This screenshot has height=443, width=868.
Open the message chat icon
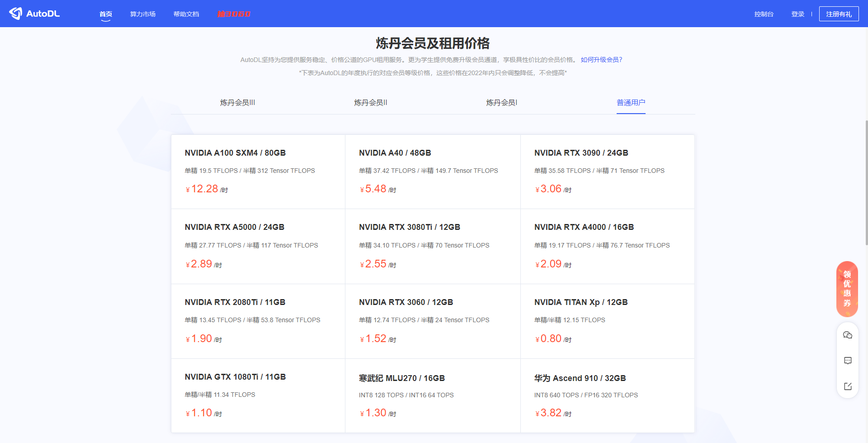848,361
